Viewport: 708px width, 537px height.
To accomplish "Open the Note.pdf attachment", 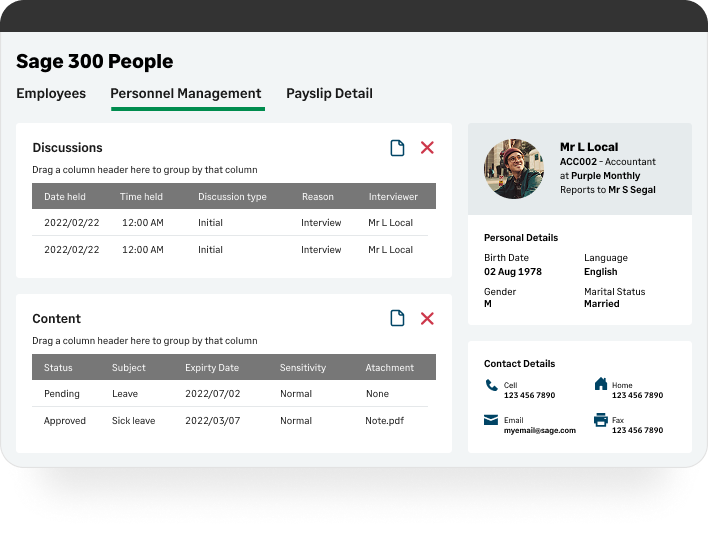I will tap(384, 421).
